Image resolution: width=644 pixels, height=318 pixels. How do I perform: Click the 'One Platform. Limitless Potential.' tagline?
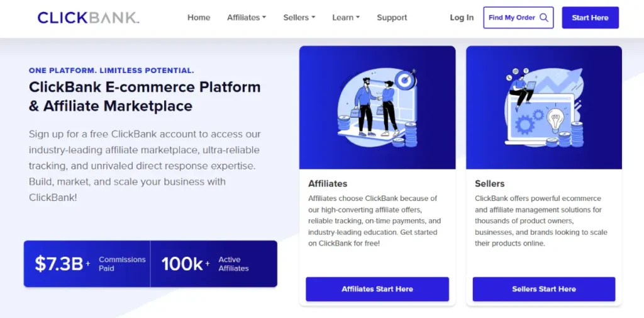(111, 71)
